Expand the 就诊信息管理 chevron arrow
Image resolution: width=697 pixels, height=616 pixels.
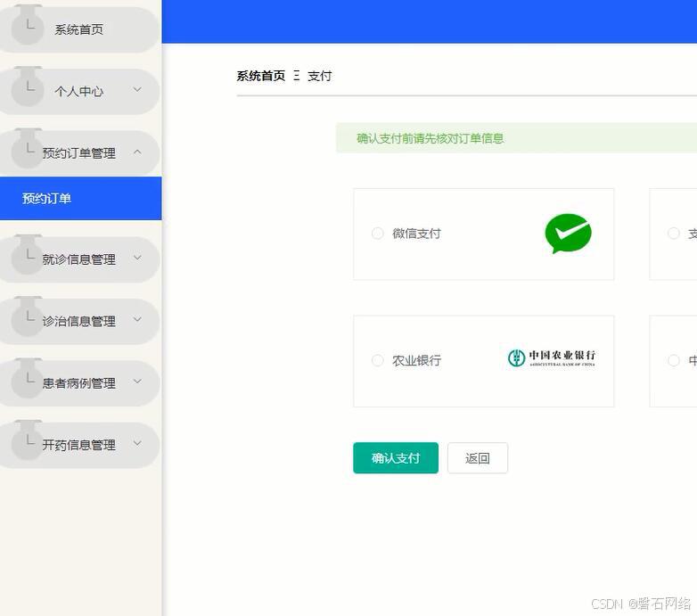[137, 258]
